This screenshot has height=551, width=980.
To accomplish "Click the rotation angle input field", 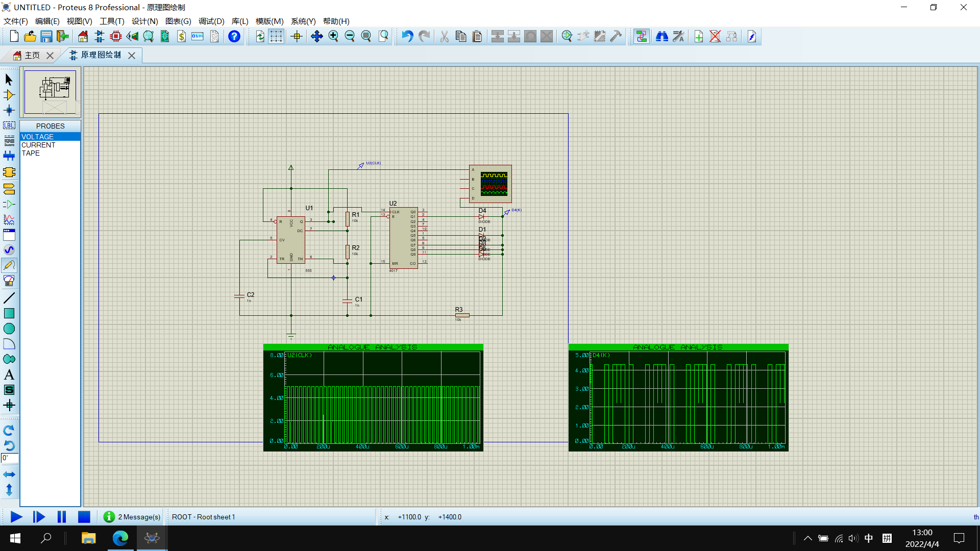I will pyautogui.click(x=10, y=458).
